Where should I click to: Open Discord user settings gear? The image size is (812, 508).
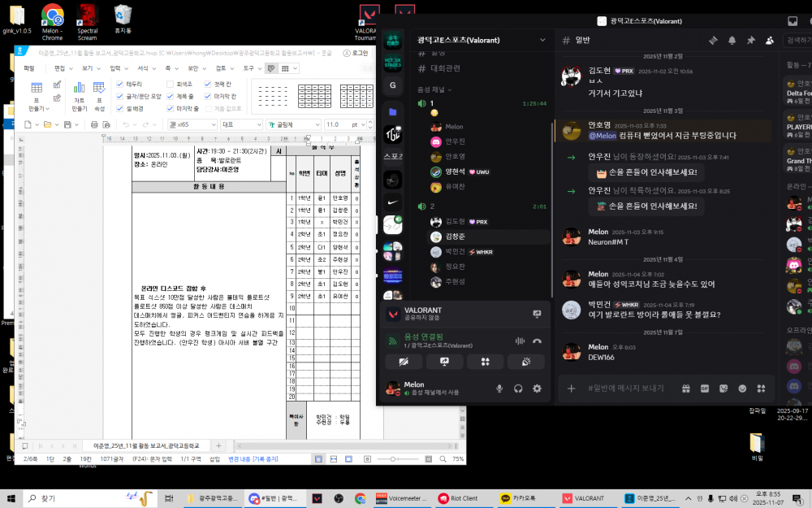tap(537, 389)
